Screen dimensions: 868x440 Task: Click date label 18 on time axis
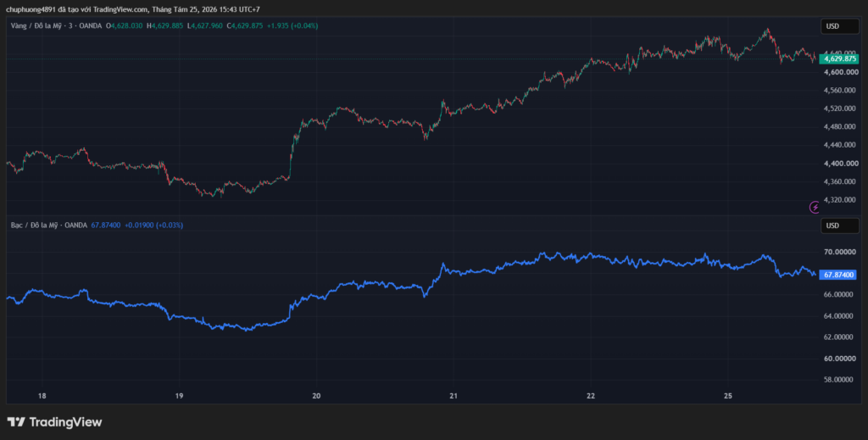click(x=42, y=396)
